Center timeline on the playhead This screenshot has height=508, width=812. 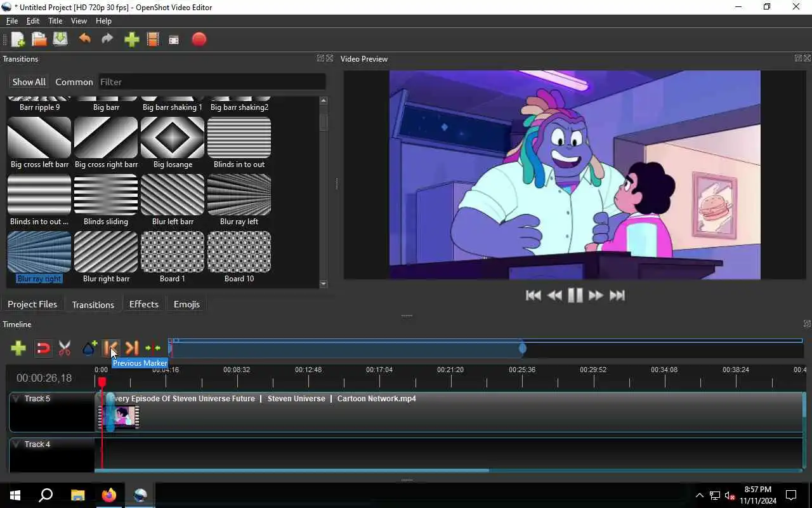tap(153, 348)
